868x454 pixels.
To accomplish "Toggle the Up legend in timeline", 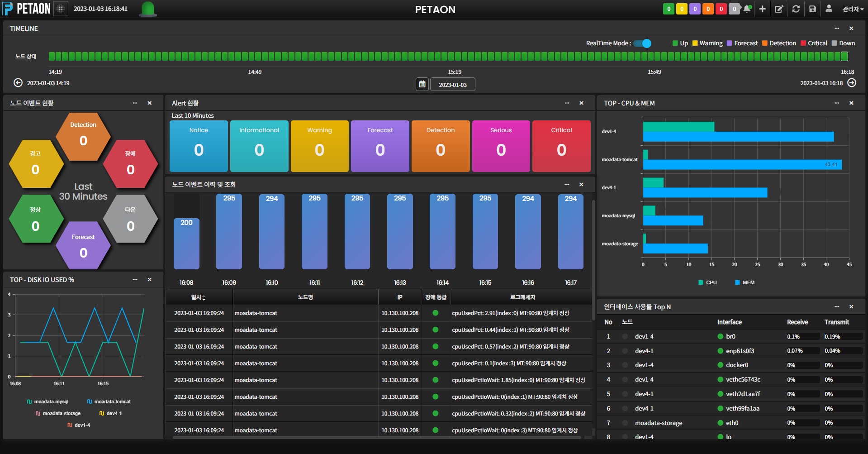I will click(x=680, y=43).
